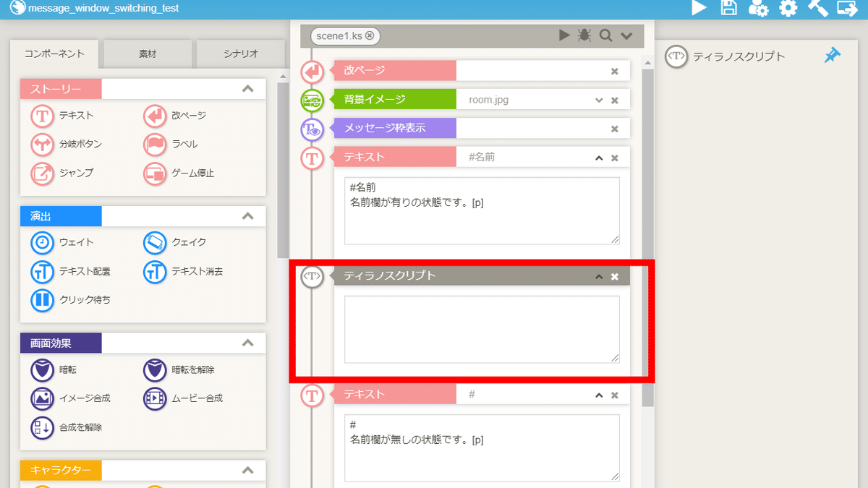Image resolution: width=868 pixels, height=488 pixels.
Task: Add a クェイク component
Action: point(175,242)
